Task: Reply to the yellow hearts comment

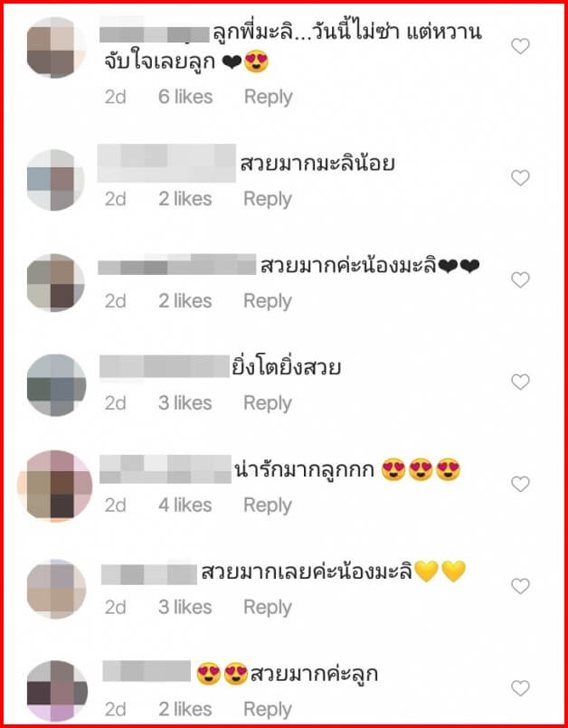Action: [268, 608]
